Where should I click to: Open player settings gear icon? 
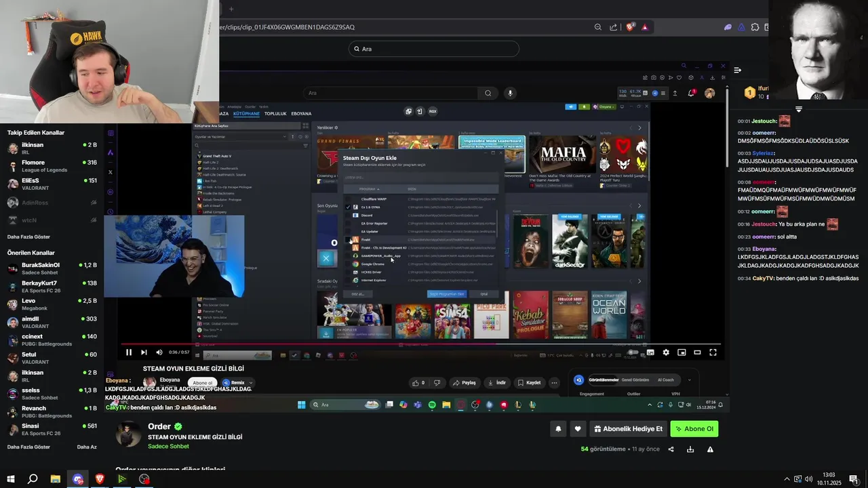pos(666,352)
